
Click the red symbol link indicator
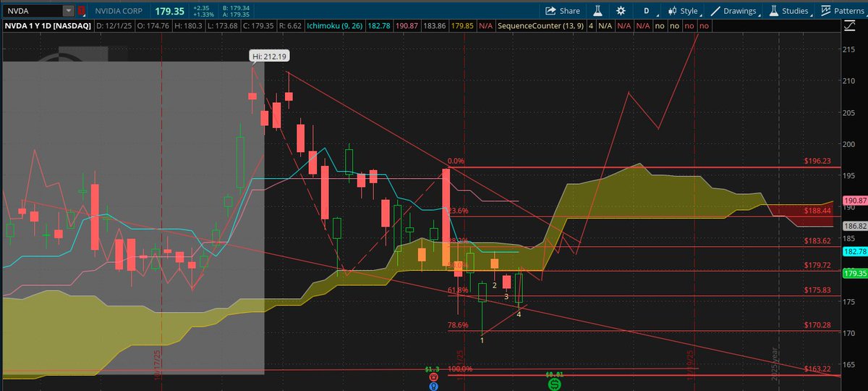coord(81,11)
